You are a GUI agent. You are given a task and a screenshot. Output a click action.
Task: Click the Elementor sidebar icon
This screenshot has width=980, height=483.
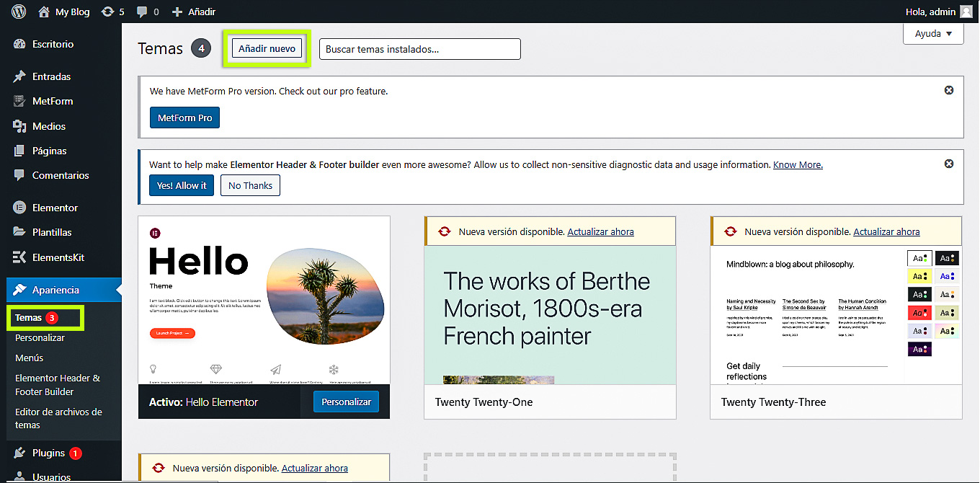tap(19, 208)
